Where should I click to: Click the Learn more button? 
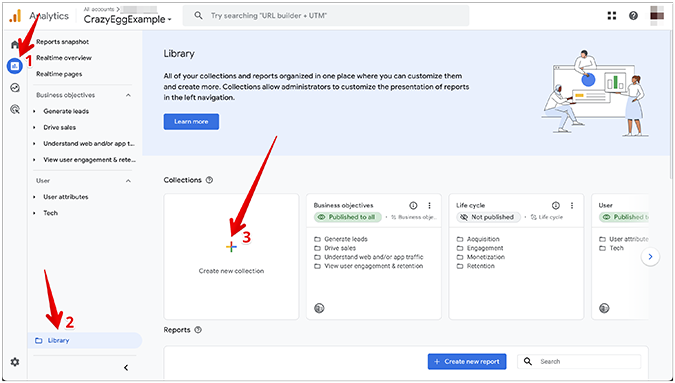coord(191,122)
